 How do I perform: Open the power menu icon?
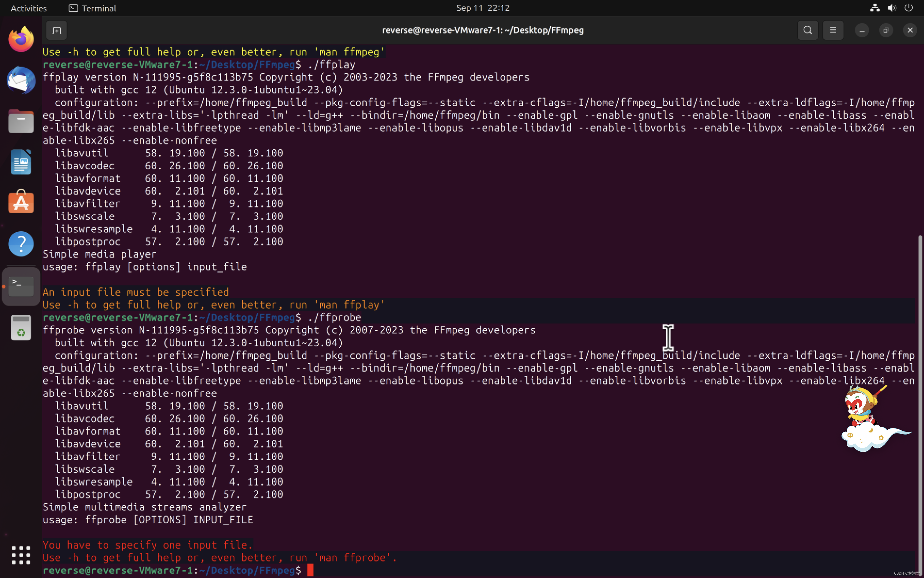pyautogui.click(x=909, y=8)
